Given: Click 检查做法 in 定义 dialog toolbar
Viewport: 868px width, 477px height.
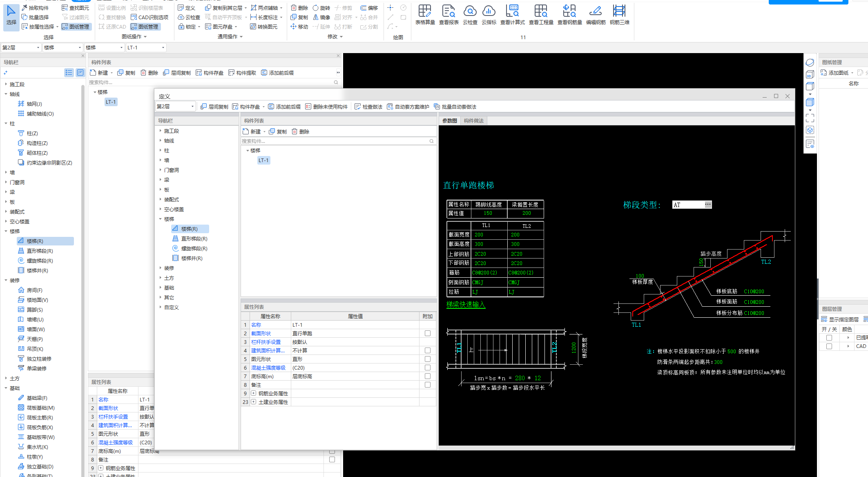Looking at the screenshot, I should coord(368,107).
